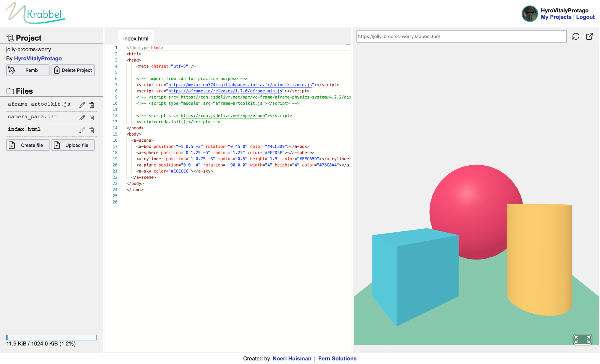Click the trash icon for camera_para.dat
The height and width of the screenshot is (364, 600).
click(92, 118)
